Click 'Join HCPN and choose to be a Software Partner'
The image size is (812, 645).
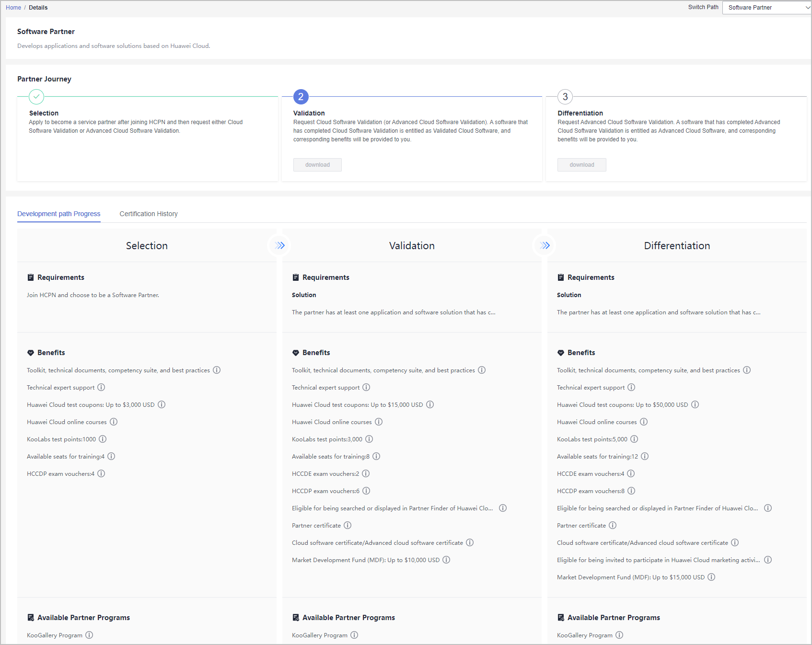click(93, 295)
